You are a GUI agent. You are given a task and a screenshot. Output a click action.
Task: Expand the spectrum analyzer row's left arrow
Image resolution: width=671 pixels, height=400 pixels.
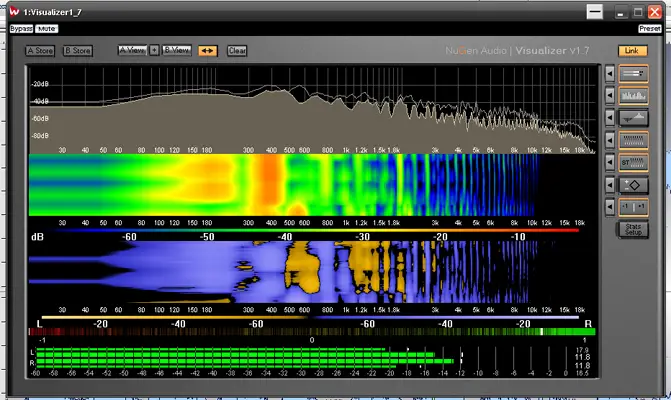coord(609,96)
